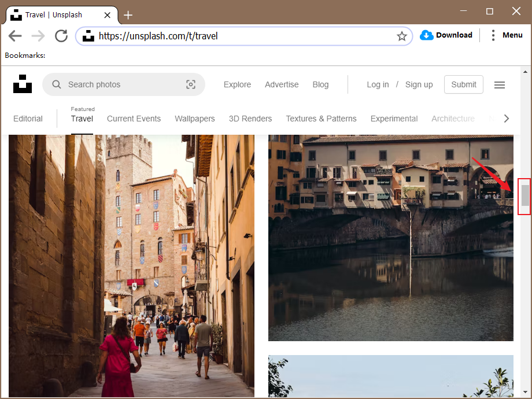The width and height of the screenshot is (532, 399).
Task: Open the Blog link
Action: (320, 84)
